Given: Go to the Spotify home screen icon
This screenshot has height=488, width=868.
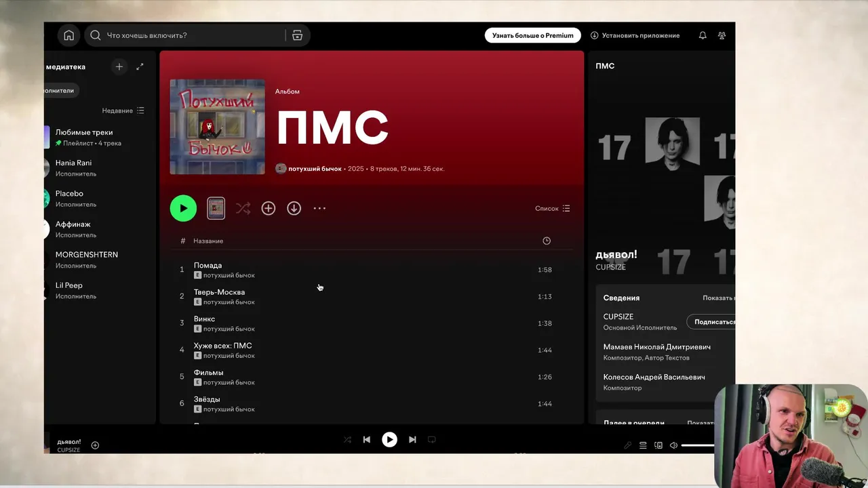Looking at the screenshot, I should click(x=68, y=35).
